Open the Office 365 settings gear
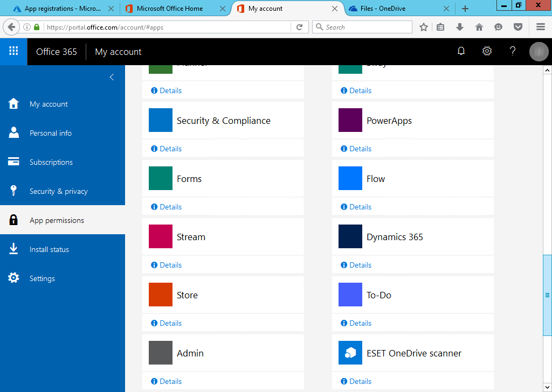This screenshot has width=552, height=392. tap(487, 51)
